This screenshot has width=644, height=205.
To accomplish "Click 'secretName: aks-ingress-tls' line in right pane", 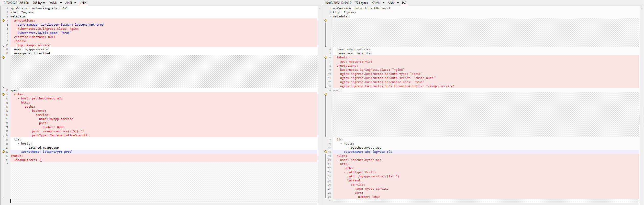I will [368, 152].
